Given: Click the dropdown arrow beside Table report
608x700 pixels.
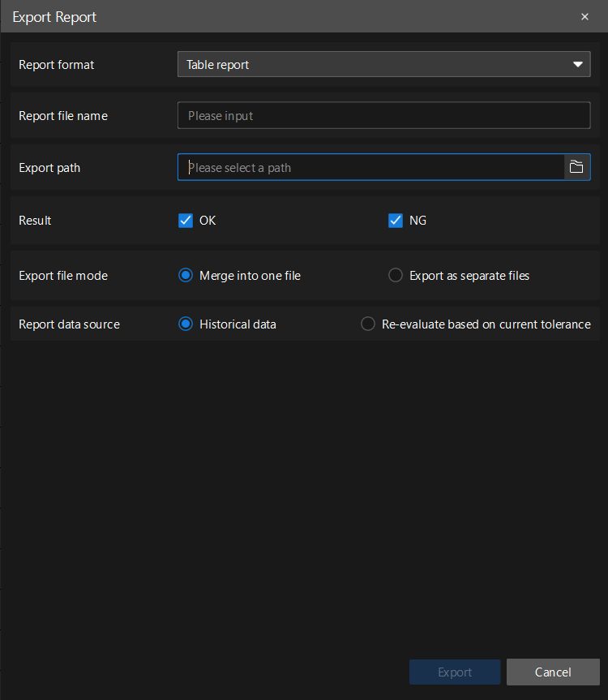Looking at the screenshot, I should tap(577, 63).
